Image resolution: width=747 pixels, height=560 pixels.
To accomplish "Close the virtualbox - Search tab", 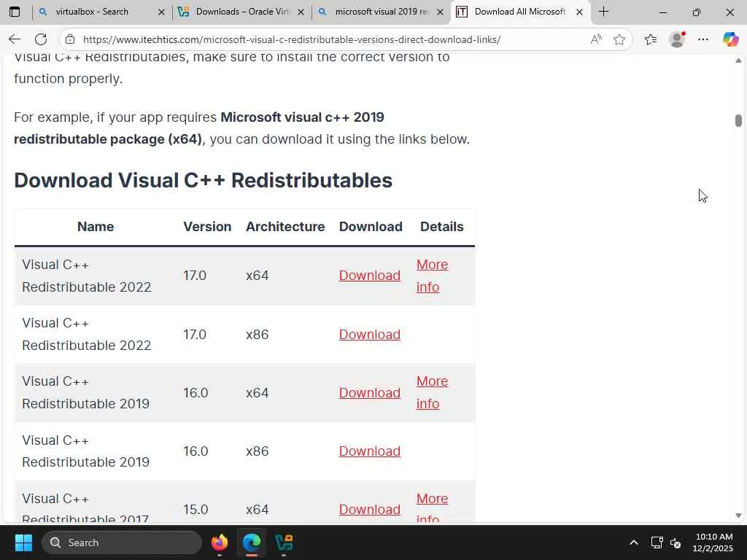I will pyautogui.click(x=161, y=12).
